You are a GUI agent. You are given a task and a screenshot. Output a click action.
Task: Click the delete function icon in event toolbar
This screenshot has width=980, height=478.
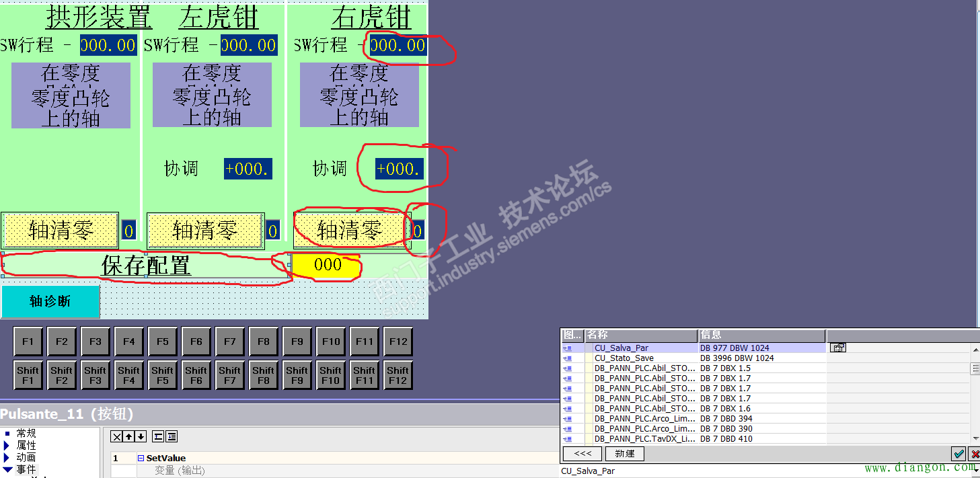point(116,436)
